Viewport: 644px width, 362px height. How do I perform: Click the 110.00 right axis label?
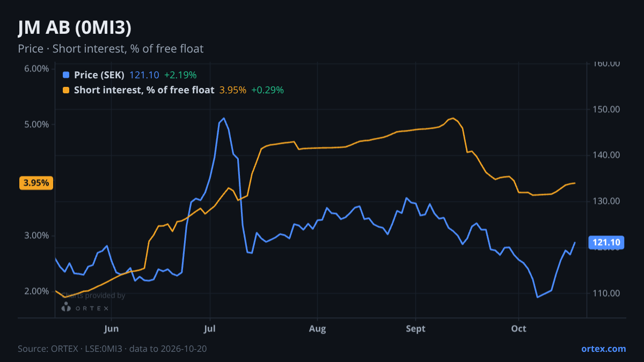pos(606,293)
